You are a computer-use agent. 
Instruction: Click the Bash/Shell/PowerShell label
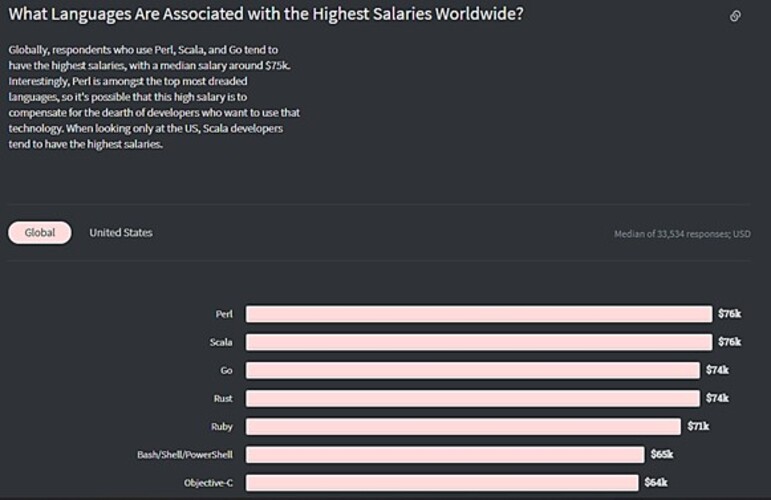point(184,454)
